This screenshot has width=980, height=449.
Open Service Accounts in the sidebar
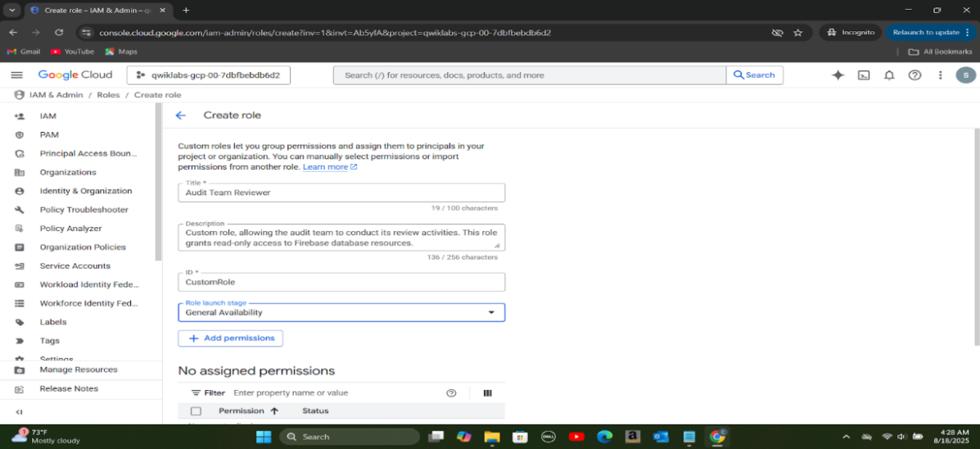(75, 266)
